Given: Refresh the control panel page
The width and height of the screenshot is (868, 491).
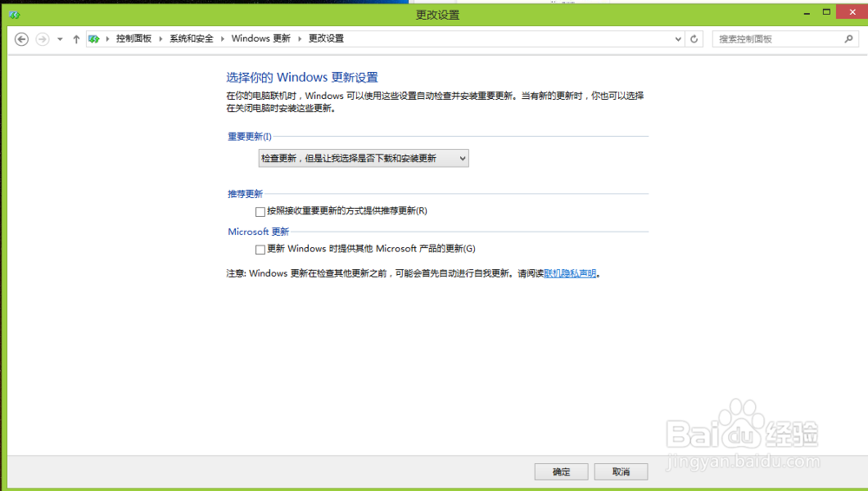Looking at the screenshot, I should 694,39.
